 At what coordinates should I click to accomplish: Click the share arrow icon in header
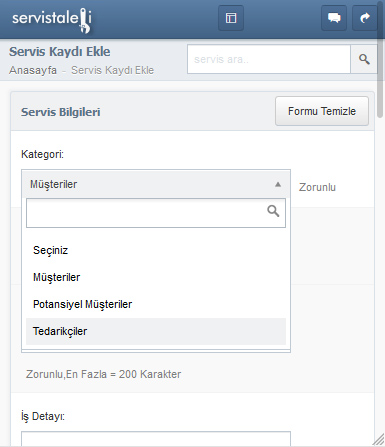pos(365,18)
